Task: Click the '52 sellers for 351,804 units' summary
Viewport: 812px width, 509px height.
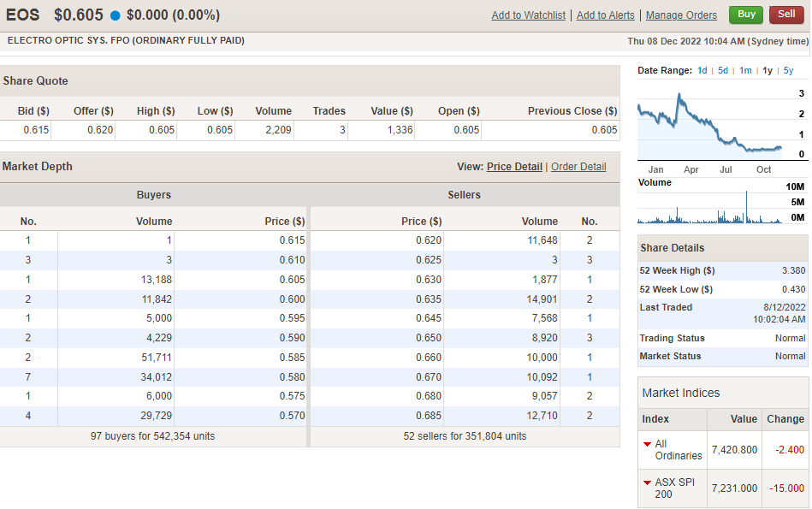Action: point(465,436)
